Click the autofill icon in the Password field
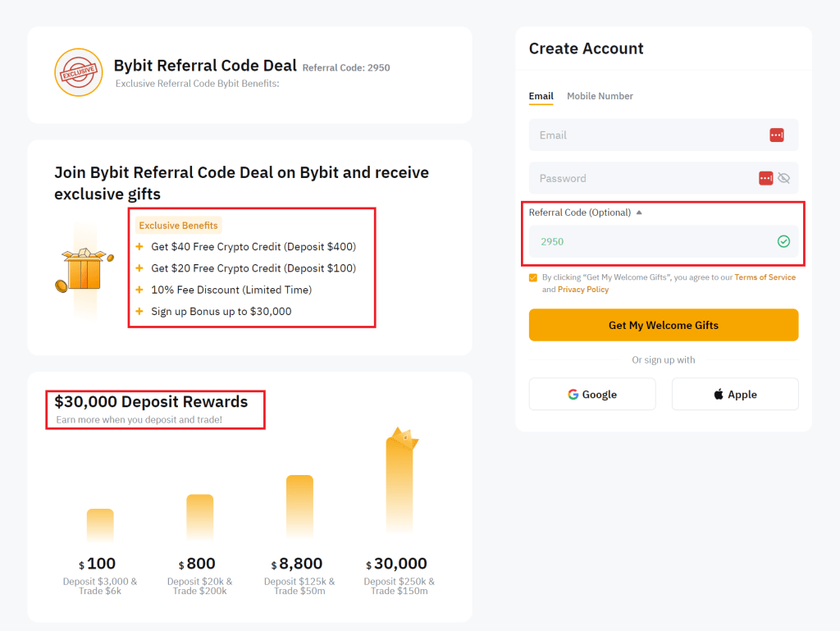 pos(765,178)
